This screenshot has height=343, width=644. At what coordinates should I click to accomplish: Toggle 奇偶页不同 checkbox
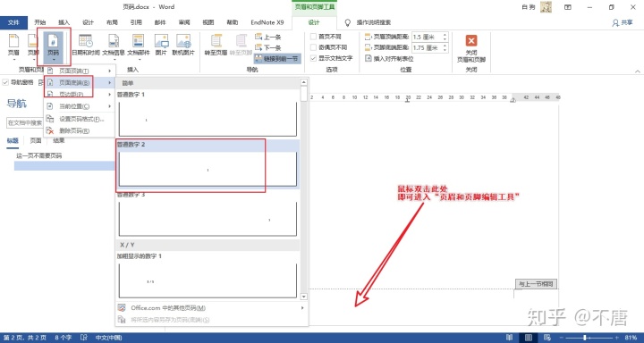[314, 47]
